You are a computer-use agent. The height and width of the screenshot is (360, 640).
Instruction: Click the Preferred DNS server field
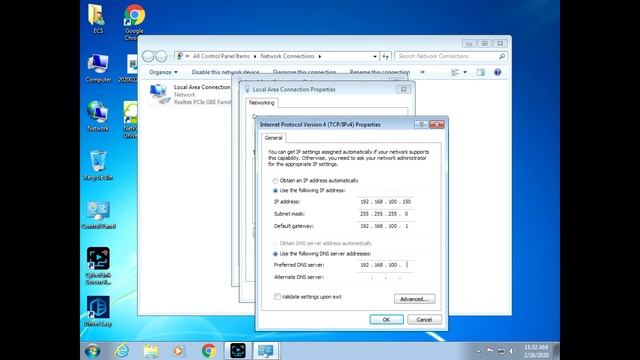click(x=385, y=265)
